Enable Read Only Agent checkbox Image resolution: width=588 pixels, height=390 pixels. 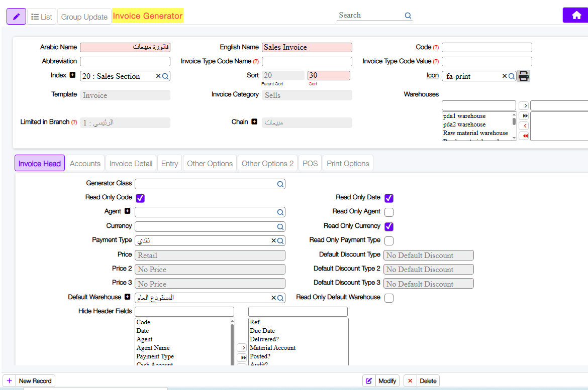tap(389, 212)
